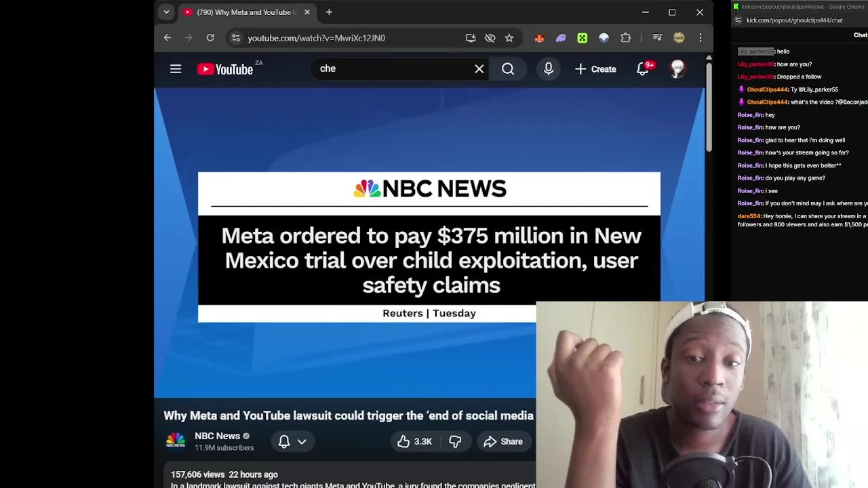Open the YouTube account avatar menu
Image resolution: width=868 pixels, height=488 pixels.
coord(677,68)
